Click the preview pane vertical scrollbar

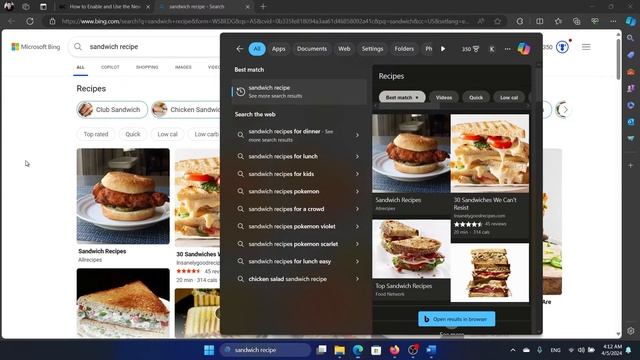(539, 198)
